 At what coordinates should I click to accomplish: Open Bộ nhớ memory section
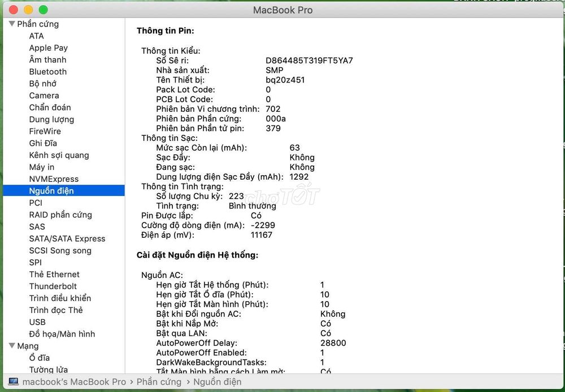[43, 84]
